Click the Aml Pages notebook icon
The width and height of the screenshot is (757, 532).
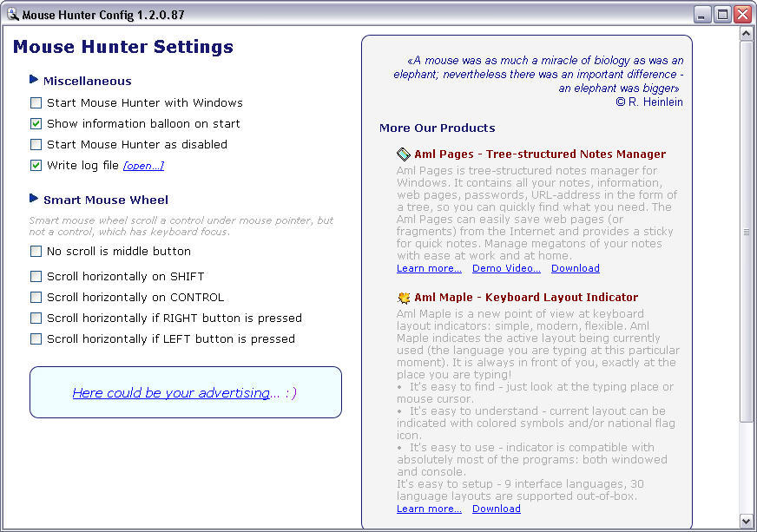coord(403,154)
